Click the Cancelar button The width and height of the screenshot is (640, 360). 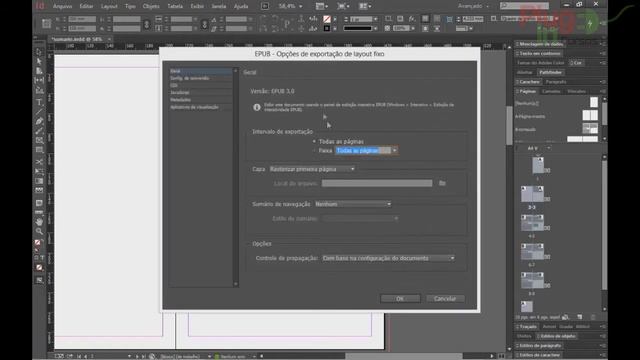(x=445, y=299)
